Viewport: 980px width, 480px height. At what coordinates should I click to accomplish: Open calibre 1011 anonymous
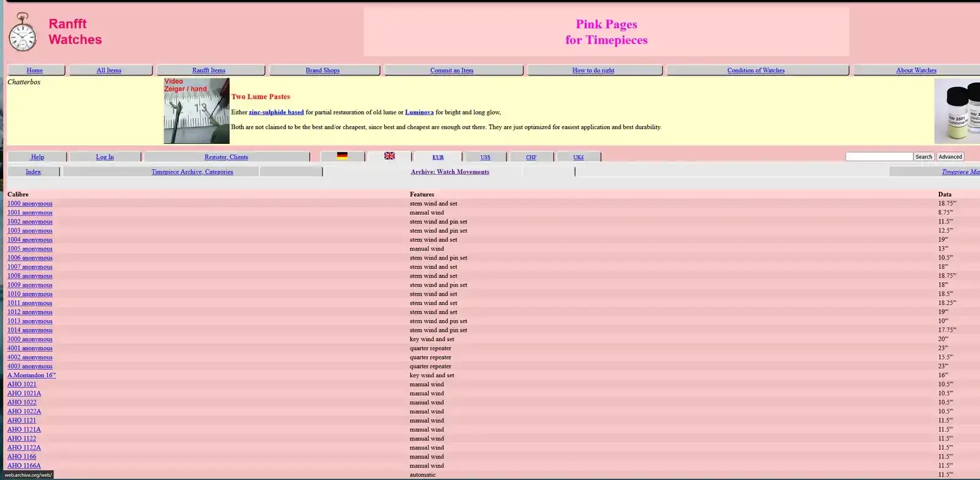tap(30, 303)
